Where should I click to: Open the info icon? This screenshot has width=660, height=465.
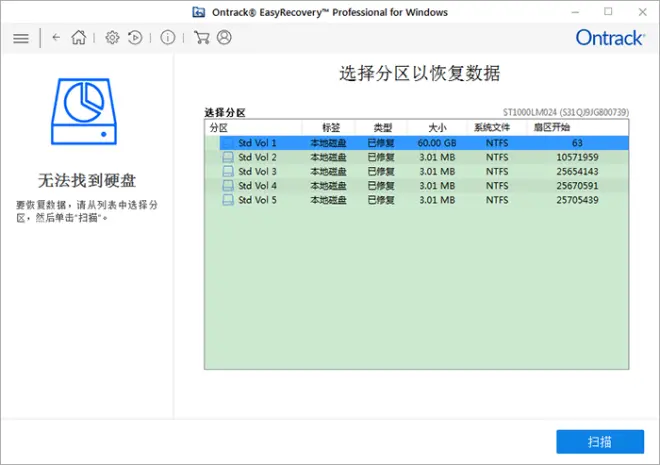[168, 37]
